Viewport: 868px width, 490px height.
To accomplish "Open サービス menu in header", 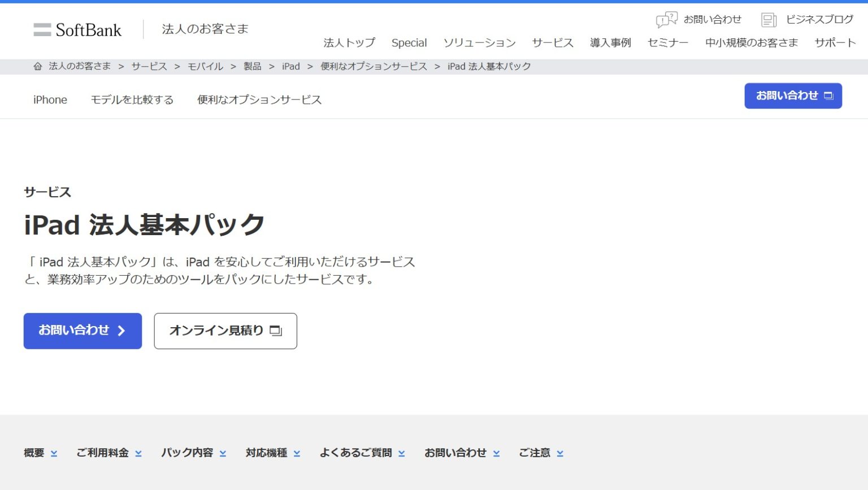I will [552, 43].
